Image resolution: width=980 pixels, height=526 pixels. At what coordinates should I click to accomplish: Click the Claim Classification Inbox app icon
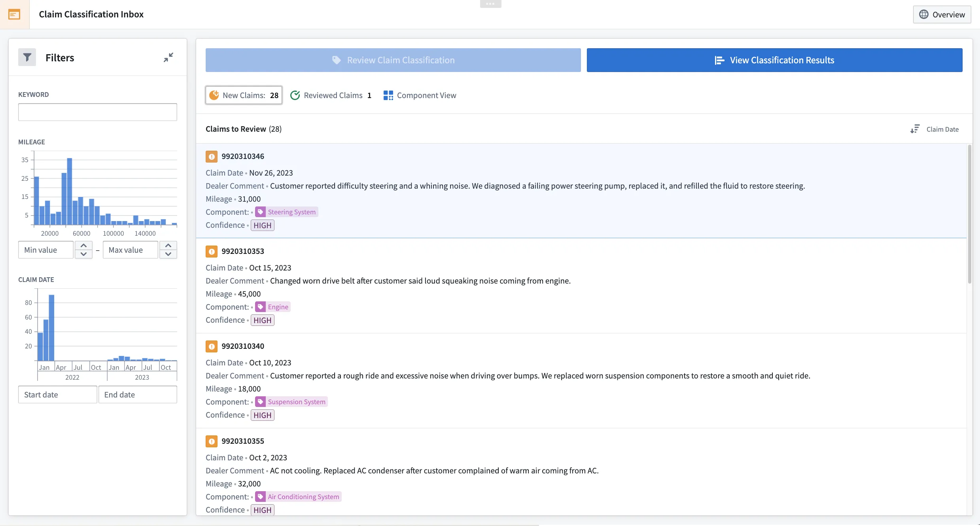tap(14, 15)
